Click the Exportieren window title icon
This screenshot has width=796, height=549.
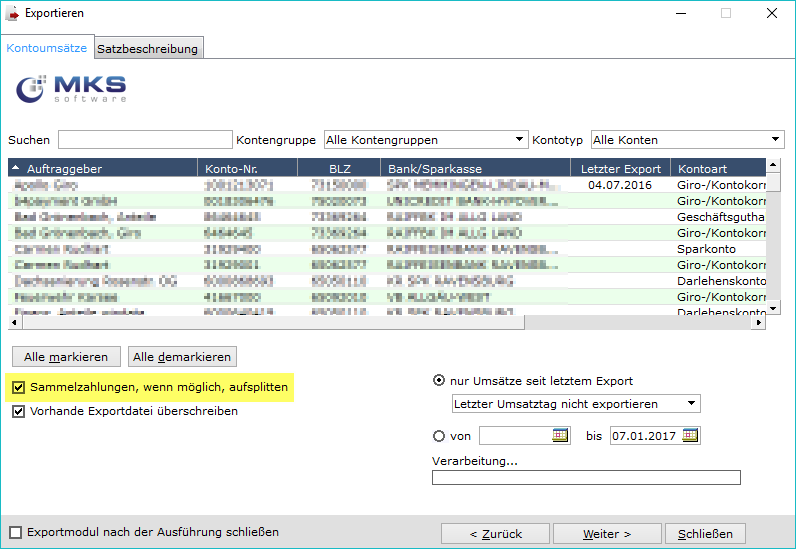pos(12,13)
